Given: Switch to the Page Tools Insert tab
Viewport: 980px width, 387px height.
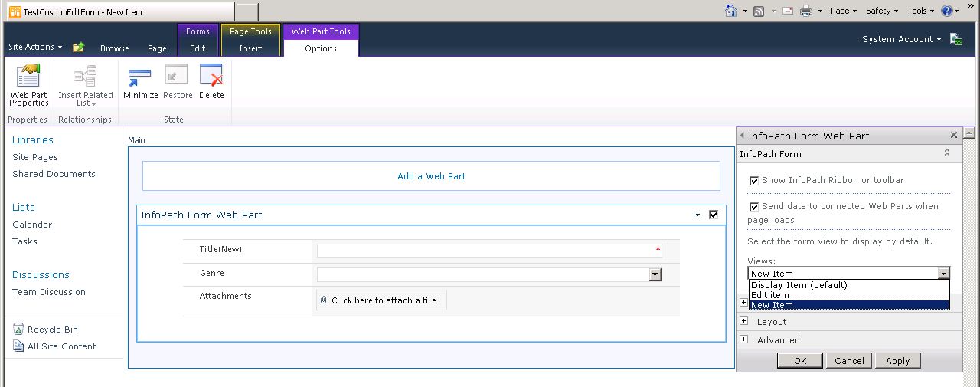Looking at the screenshot, I should coord(250,48).
